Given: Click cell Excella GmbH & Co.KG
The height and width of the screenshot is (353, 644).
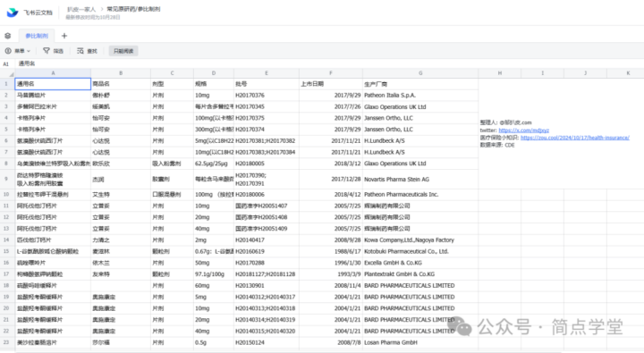Looking at the screenshot, I should pyautogui.click(x=420, y=263).
